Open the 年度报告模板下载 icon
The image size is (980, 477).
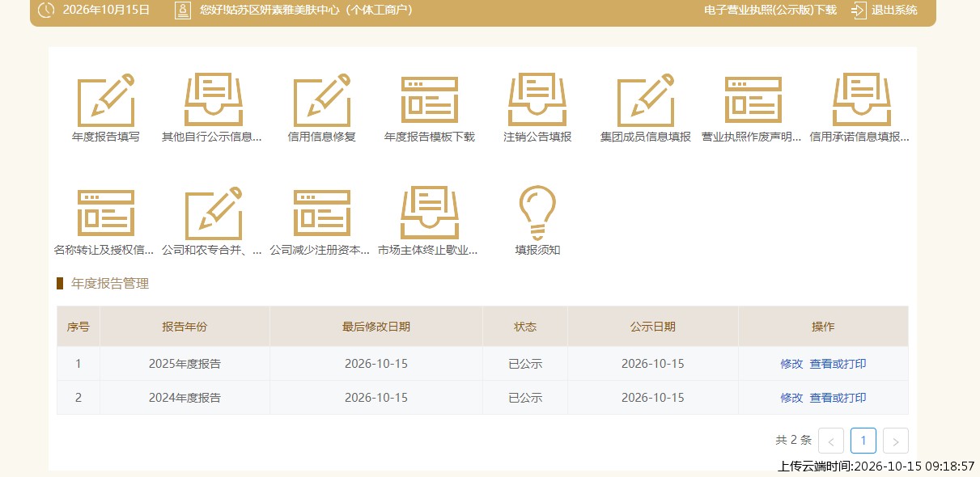tap(430, 100)
